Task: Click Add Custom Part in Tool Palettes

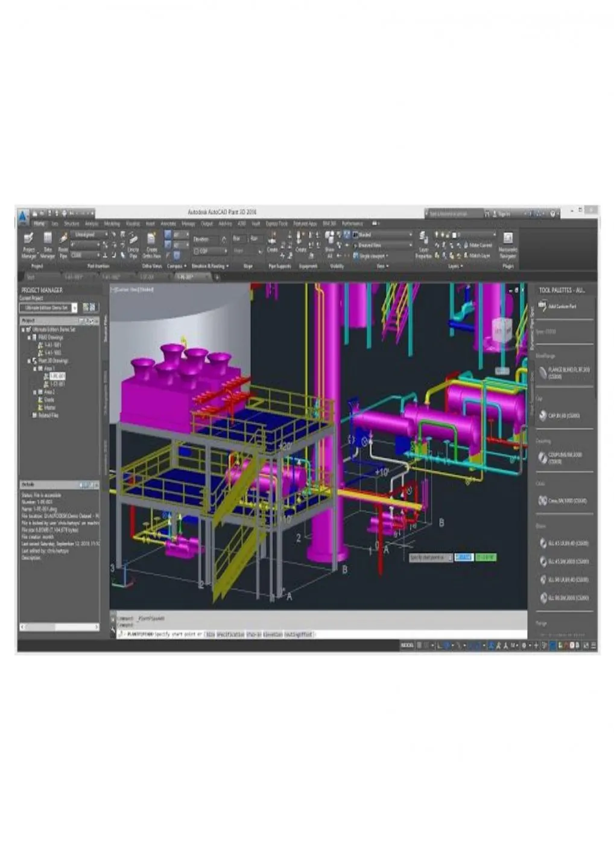Action: [561, 306]
